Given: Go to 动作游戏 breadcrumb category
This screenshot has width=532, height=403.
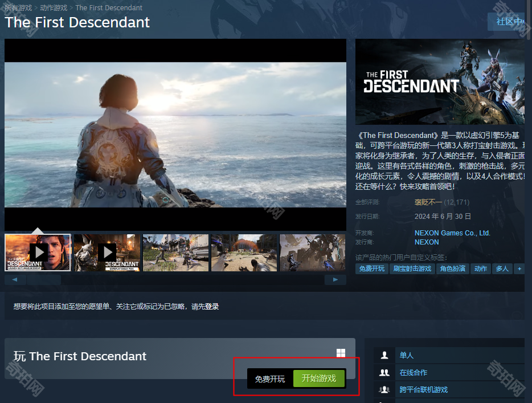Looking at the screenshot, I should pyautogui.click(x=53, y=8).
